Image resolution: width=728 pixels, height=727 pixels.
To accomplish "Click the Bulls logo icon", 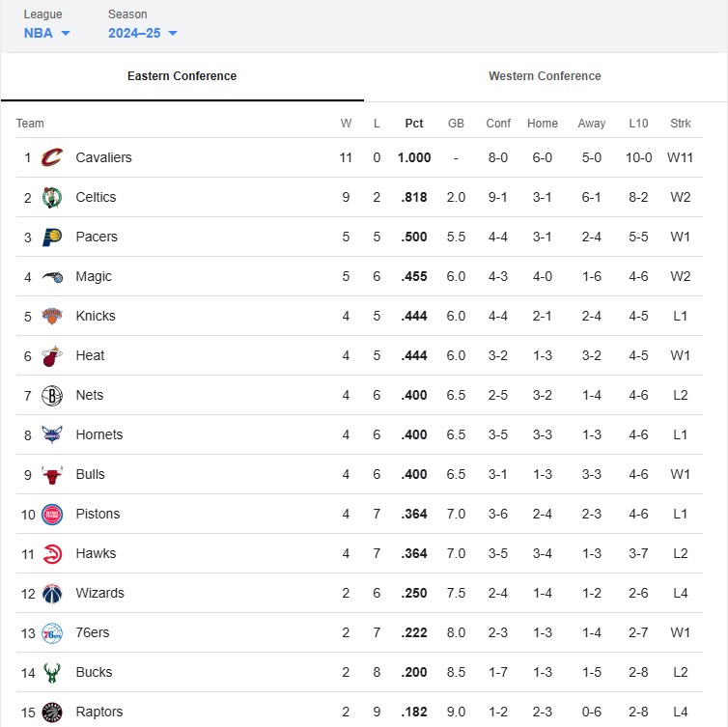I will pyautogui.click(x=52, y=475).
